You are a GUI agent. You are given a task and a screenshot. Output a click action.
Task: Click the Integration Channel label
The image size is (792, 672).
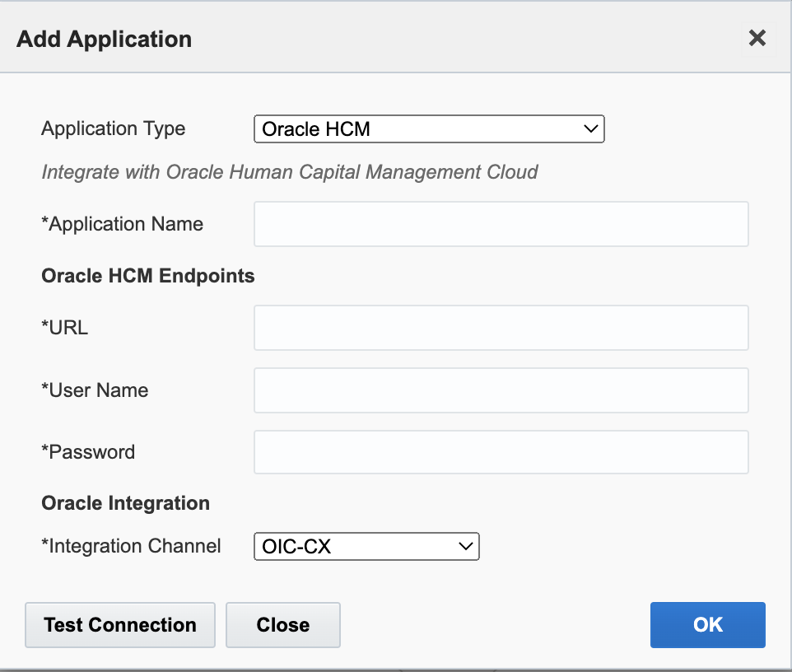coord(132,546)
